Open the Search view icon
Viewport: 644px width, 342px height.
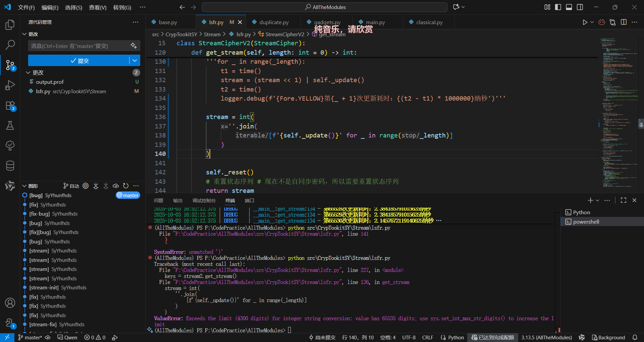tap(10, 45)
